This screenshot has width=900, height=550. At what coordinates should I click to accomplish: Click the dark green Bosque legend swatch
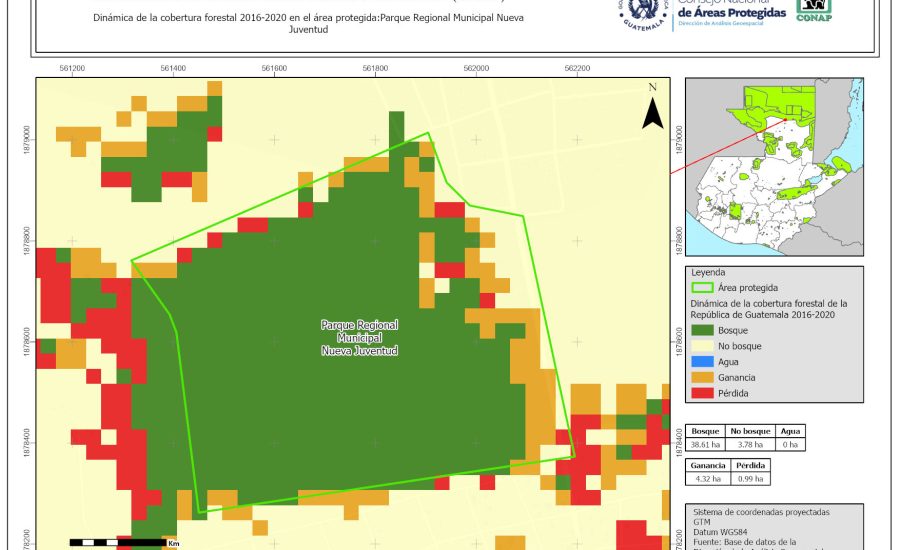tap(703, 329)
